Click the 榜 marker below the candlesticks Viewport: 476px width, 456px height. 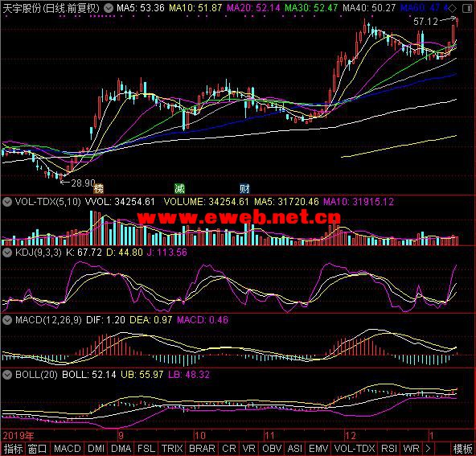pyautogui.click(x=98, y=188)
